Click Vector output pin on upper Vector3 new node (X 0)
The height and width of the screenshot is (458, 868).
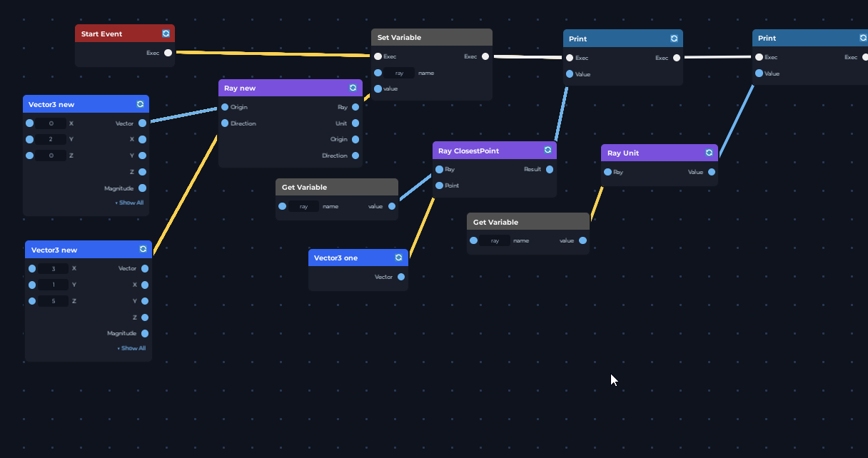click(143, 123)
